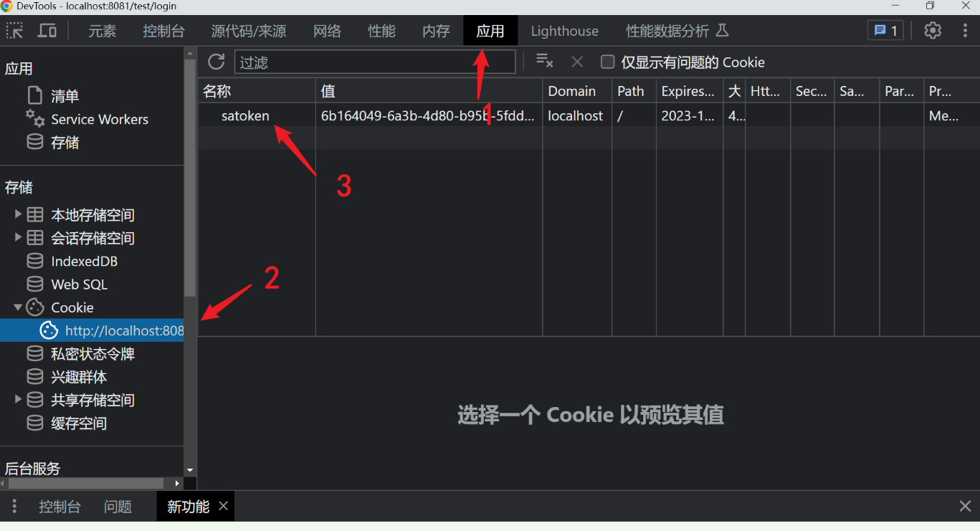Enable the show only problematic Cookie checkbox

pos(607,62)
